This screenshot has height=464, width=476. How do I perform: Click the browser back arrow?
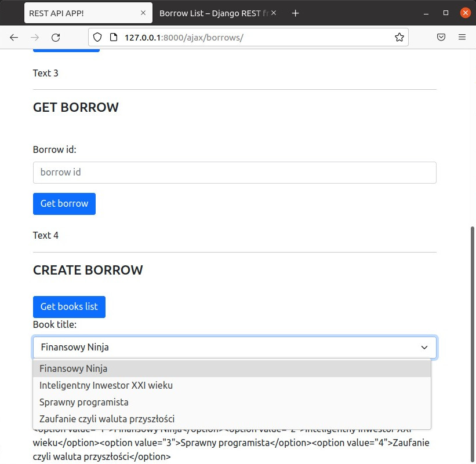pyautogui.click(x=14, y=37)
